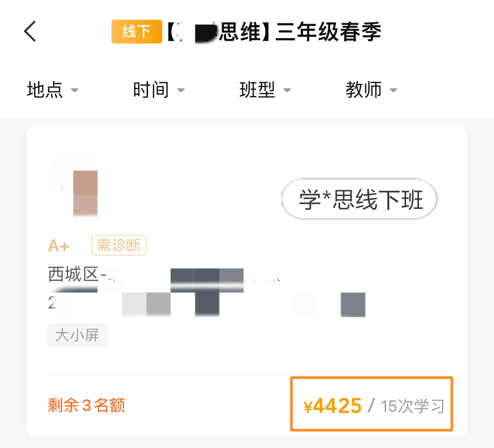Open the 时间 filter dropdown
This screenshot has width=494, height=448.
click(x=159, y=90)
